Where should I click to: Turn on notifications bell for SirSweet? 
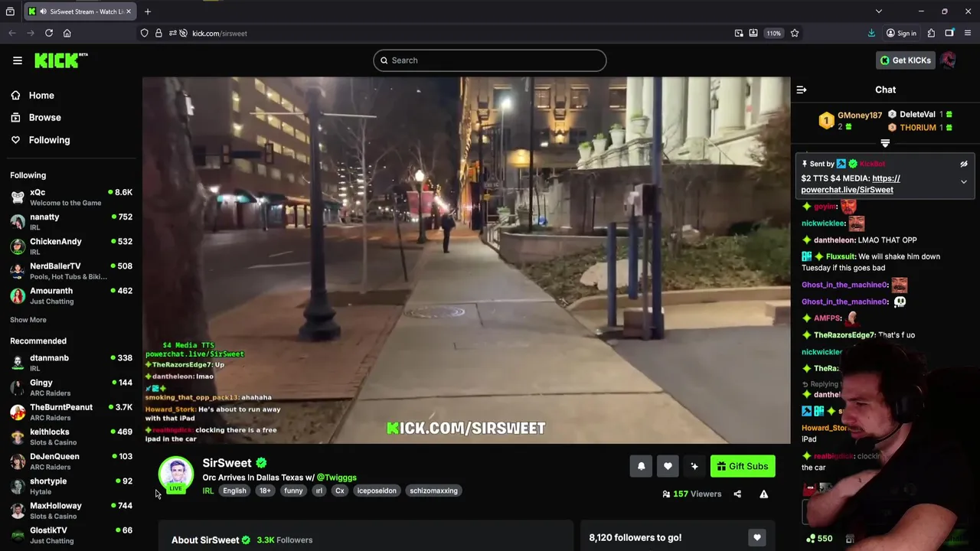point(641,466)
